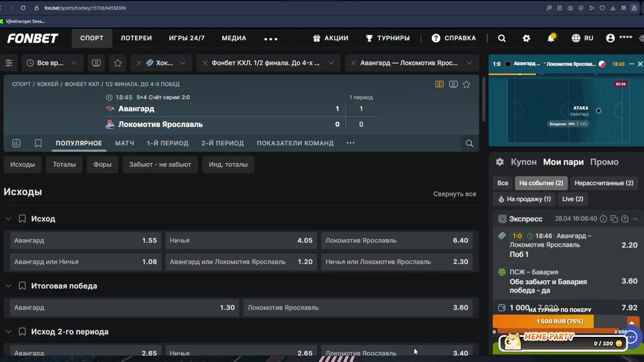Open bookmarked markets icon next to Популярное

point(38,143)
